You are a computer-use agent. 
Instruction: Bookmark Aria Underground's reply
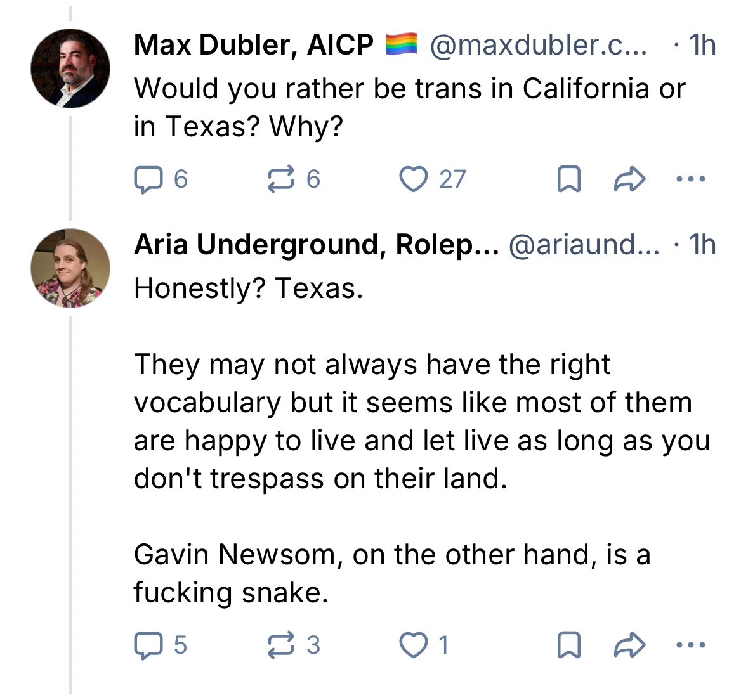coord(568,645)
